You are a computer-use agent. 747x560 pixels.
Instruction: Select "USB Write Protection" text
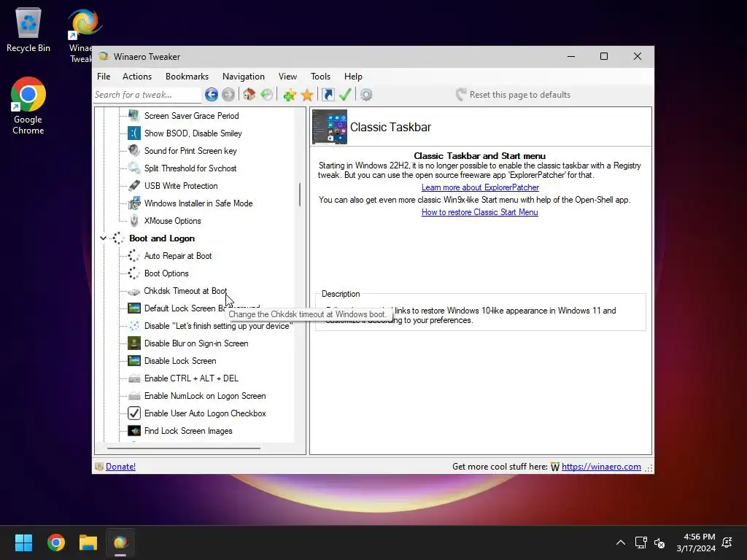[x=181, y=186]
